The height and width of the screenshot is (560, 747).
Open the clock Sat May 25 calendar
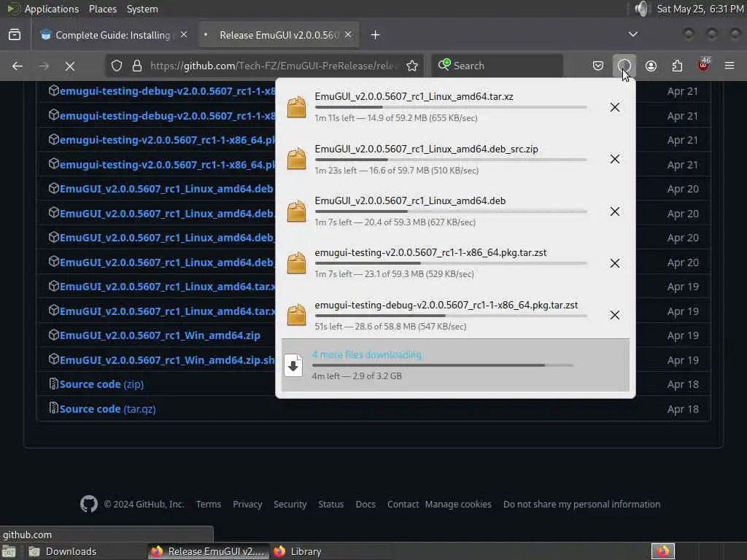pos(700,9)
